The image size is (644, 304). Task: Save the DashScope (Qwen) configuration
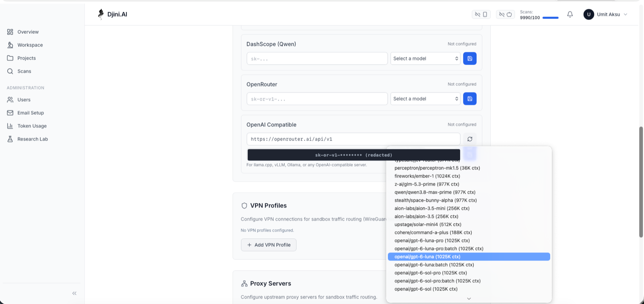click(470, 58)
